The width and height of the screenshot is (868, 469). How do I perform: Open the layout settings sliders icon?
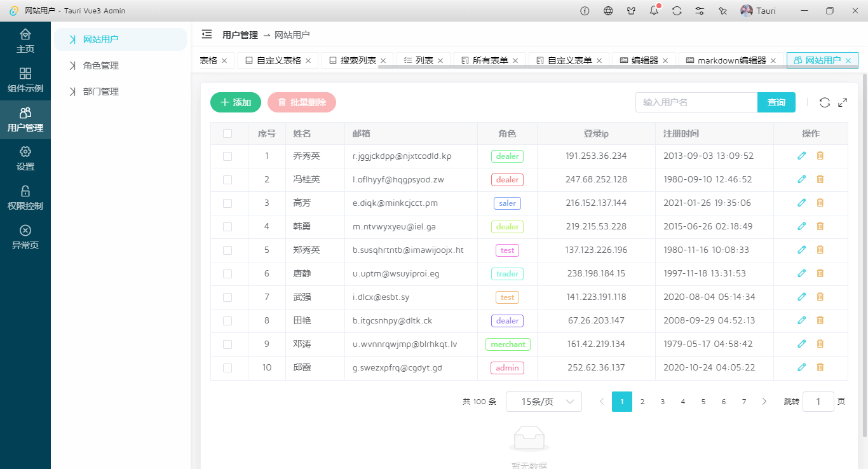click(x=700, y=11)
